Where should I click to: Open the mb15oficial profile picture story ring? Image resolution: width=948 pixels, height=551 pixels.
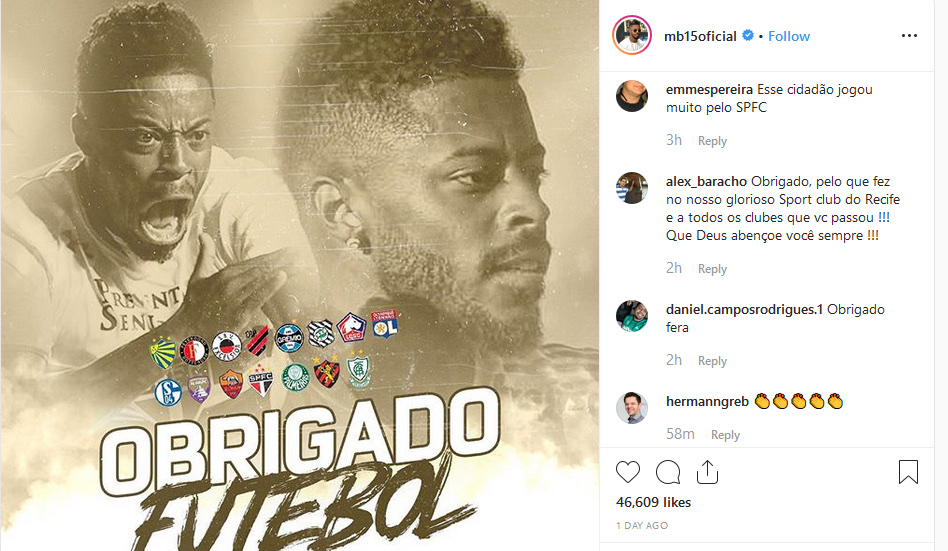[x=632, y=35]
